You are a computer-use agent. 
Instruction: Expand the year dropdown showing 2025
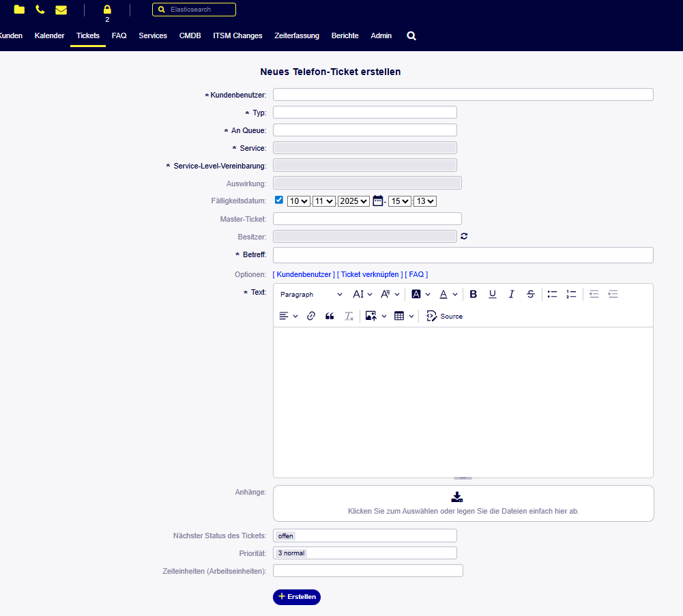(x=353, y=201)
